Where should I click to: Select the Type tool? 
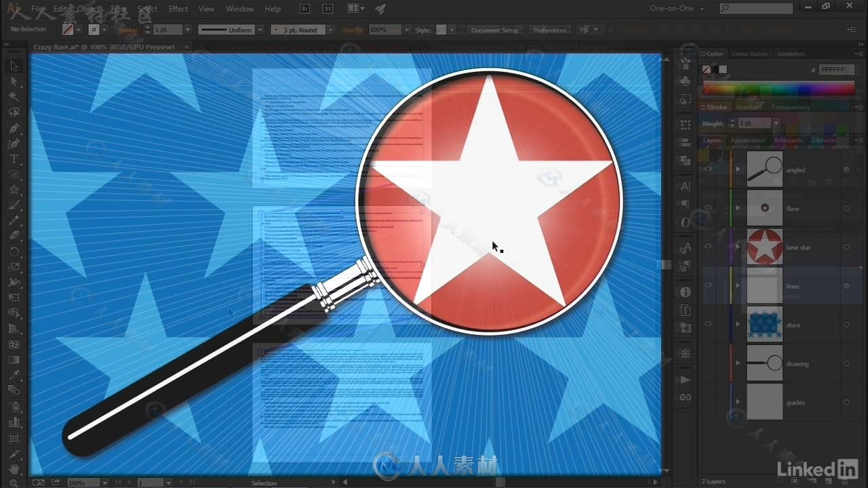click(x=14, y=159)
